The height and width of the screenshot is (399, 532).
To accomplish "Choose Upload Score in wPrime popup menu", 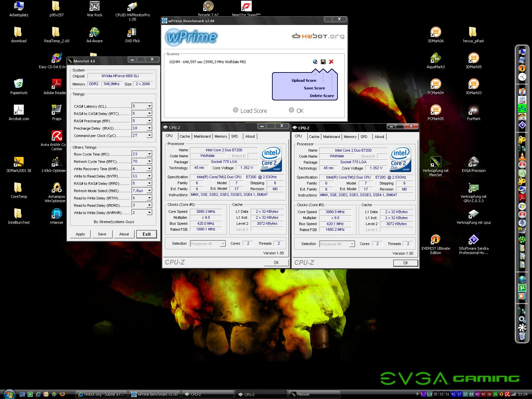I will [x=304, y=80].
